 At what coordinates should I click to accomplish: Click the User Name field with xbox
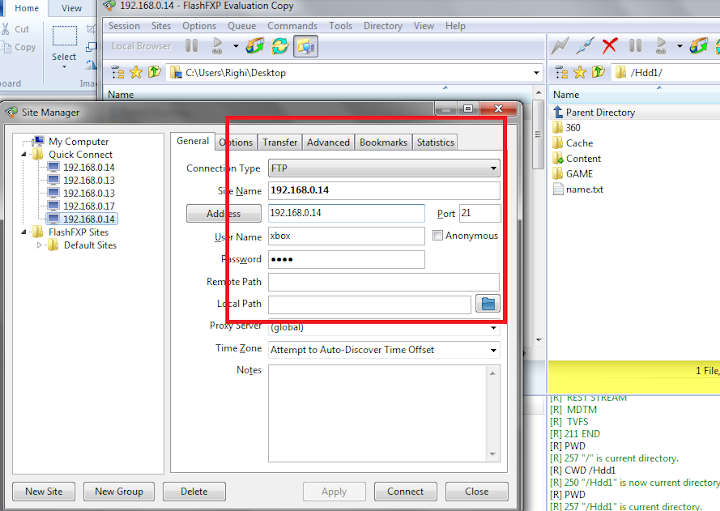(x=346, y=236)
